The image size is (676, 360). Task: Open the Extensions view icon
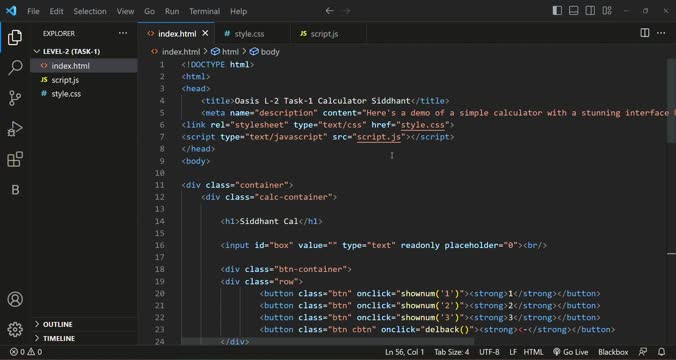tap(15, 159)
